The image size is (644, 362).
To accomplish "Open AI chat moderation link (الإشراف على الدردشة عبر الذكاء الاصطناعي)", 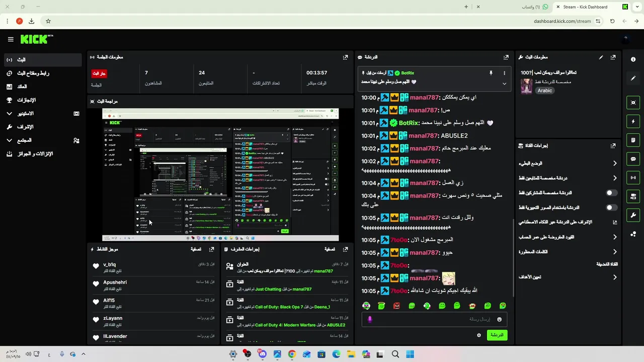I will [x=568, y=222].
